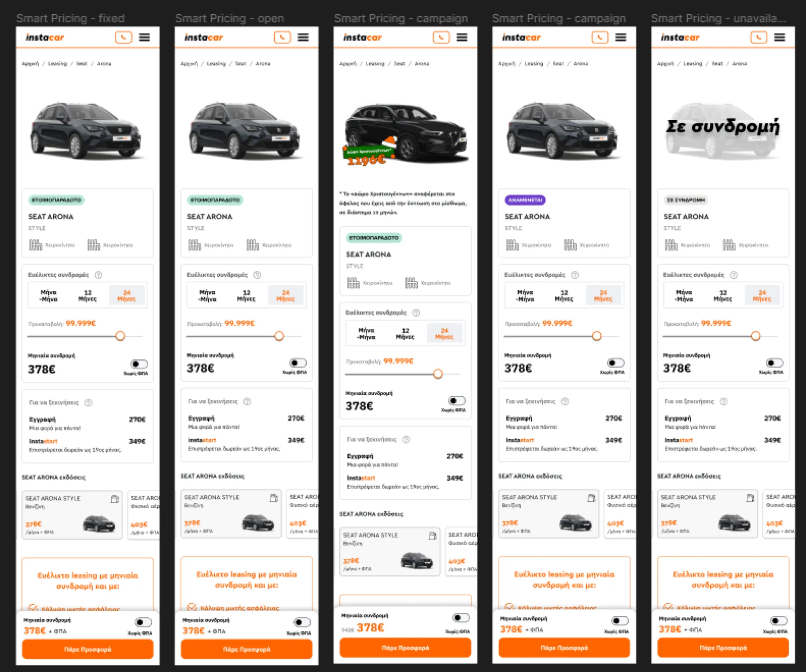
Task: Toggle Χωρίς ΦΠΑ in the fixed frame's pricing card
Action: (x=139, y=364)
